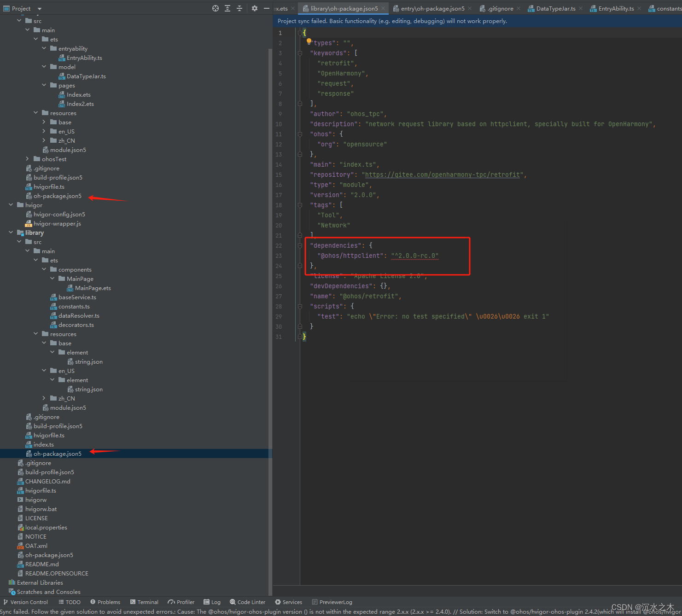Click the Sync failed status bar message
Viewport: 682px width, 616px height.
tap(341, 611)
